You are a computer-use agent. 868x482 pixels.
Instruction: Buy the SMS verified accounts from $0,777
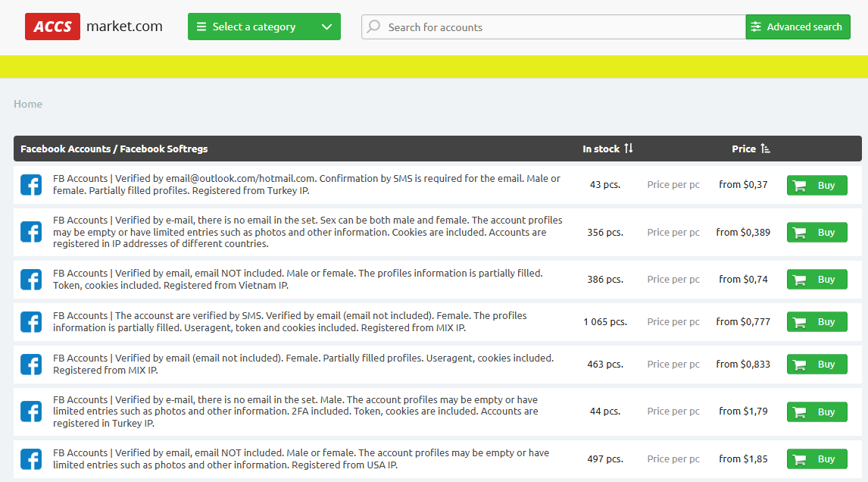817,322
